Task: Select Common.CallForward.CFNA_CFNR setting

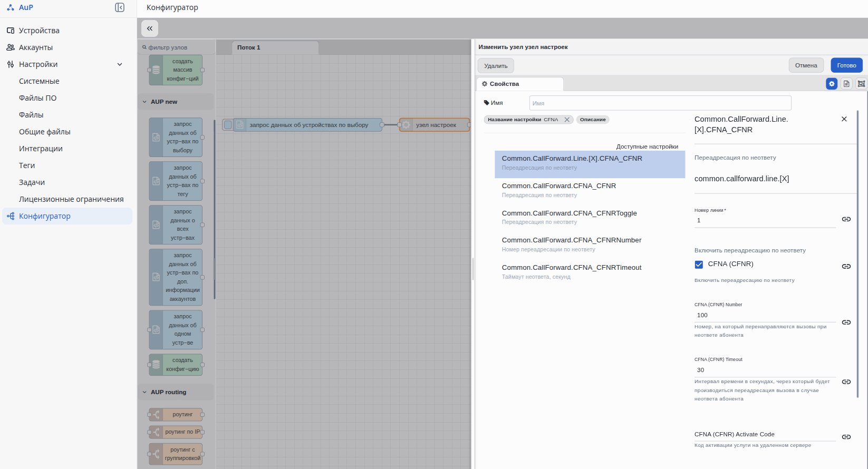Action: (x=590, y=190)
